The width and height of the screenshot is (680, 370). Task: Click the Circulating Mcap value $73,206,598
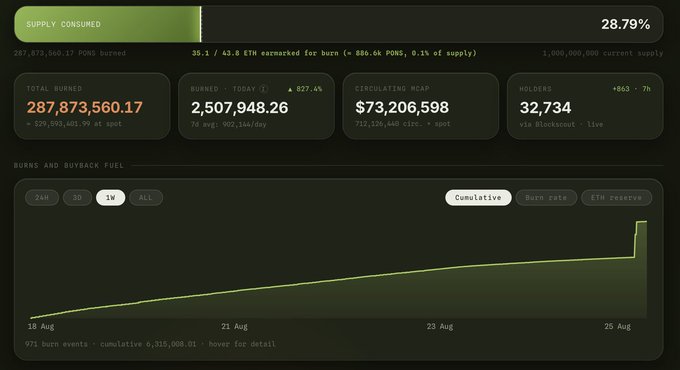(402, 108)
